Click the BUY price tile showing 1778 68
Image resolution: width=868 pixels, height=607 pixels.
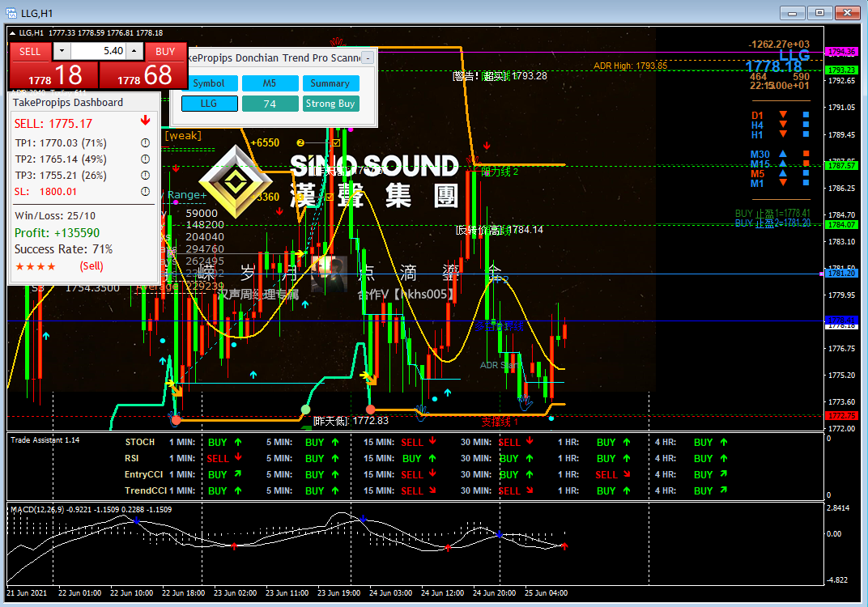pyautogui.click(x=143, y=75)
